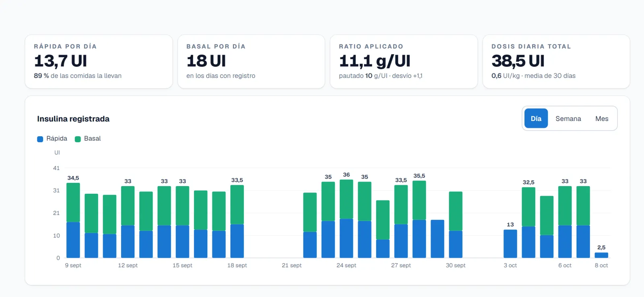Click the "18 UI" basal value
Viewport: 644px width, 297px height.
tap(206, 61)
